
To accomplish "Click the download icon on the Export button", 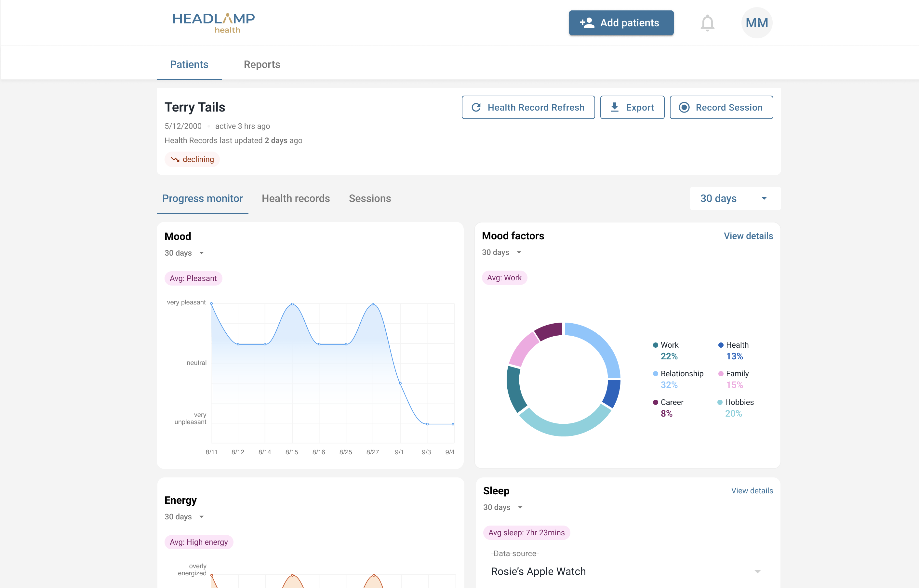I will click(x=614, y=107).
